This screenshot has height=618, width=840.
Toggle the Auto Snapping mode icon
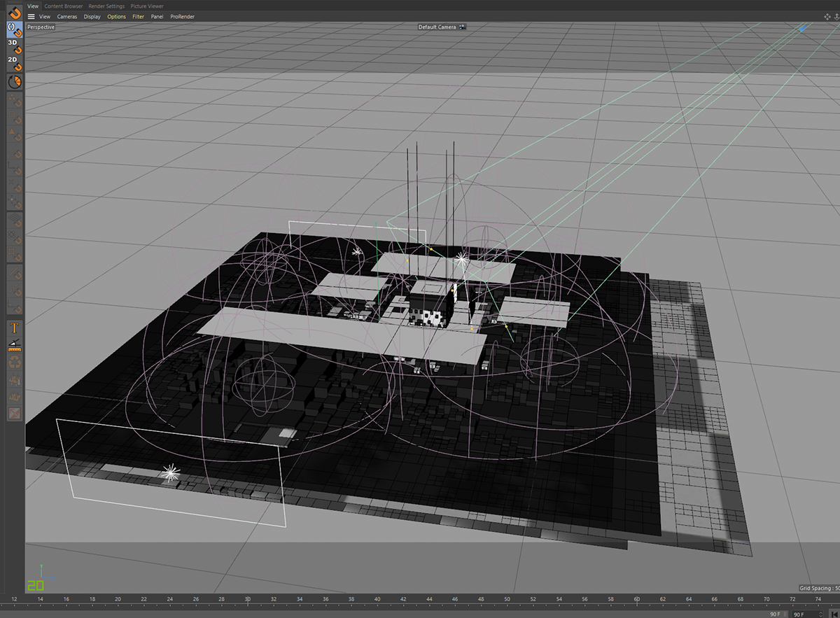click(x=15, y=29)
